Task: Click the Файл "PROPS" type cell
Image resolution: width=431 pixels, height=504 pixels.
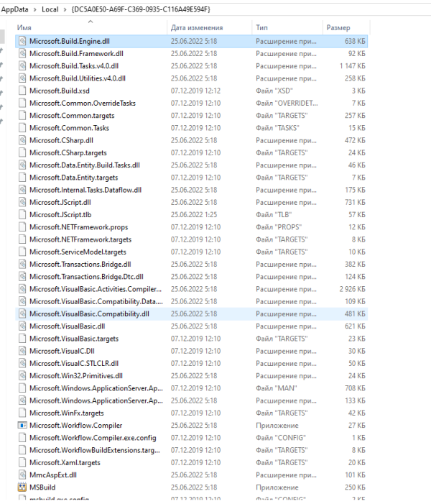Action: [279, 227]
